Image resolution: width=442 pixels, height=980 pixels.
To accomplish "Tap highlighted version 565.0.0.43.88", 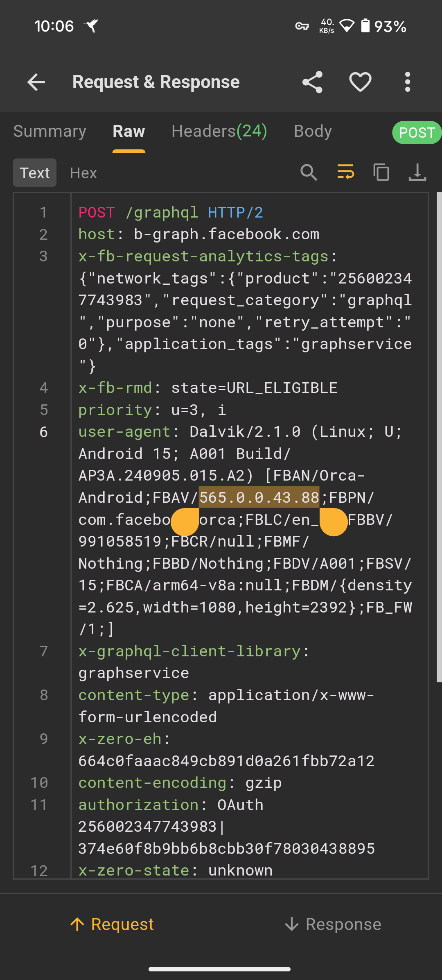I will (259, 497).
